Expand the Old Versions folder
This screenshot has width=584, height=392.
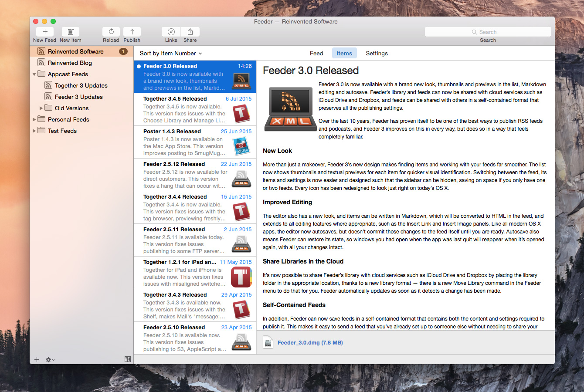(x=41, y=108)
